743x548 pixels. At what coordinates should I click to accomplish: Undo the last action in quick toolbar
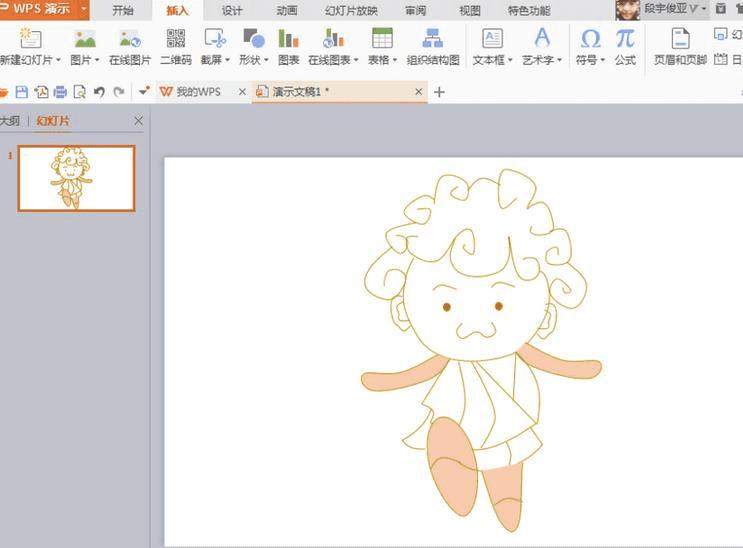click(x=99, y=92)
